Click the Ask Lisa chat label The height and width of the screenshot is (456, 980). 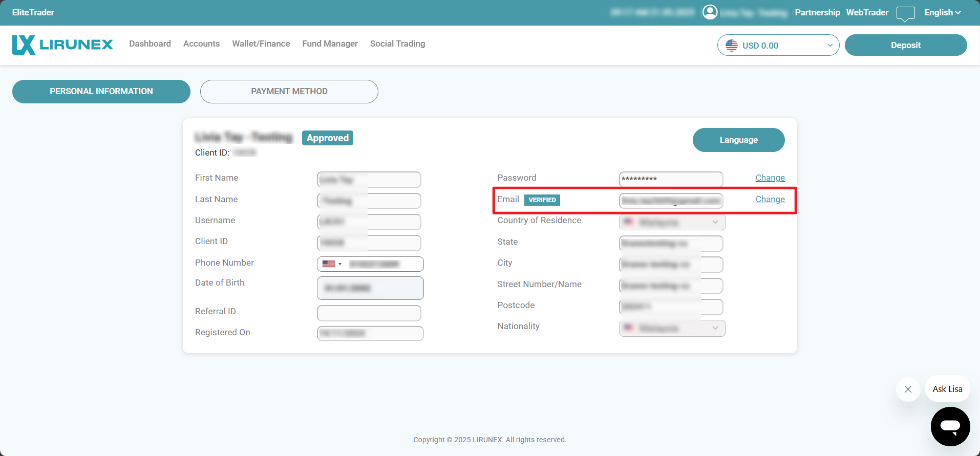947,389
